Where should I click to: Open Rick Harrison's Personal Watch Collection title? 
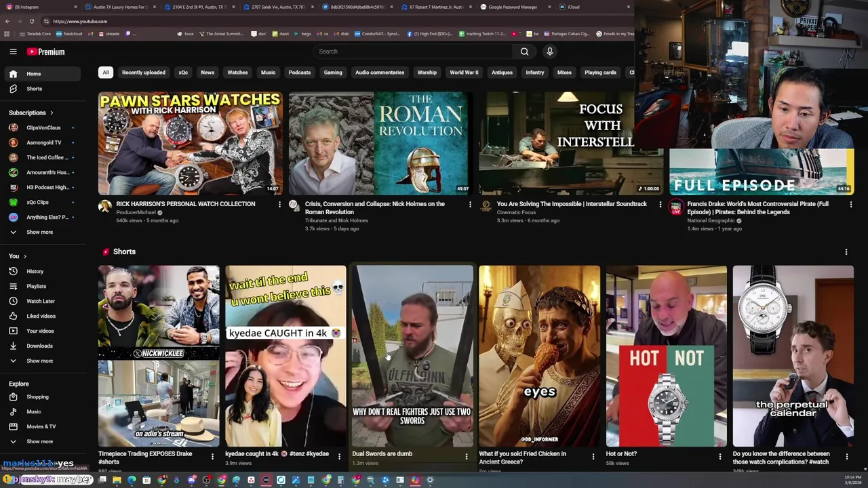(186, 204)
